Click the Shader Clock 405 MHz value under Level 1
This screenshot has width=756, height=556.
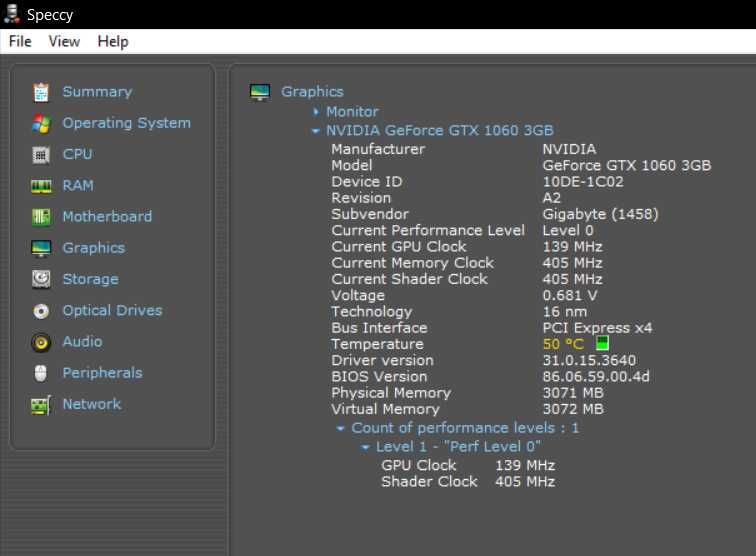tap(525, 482)
